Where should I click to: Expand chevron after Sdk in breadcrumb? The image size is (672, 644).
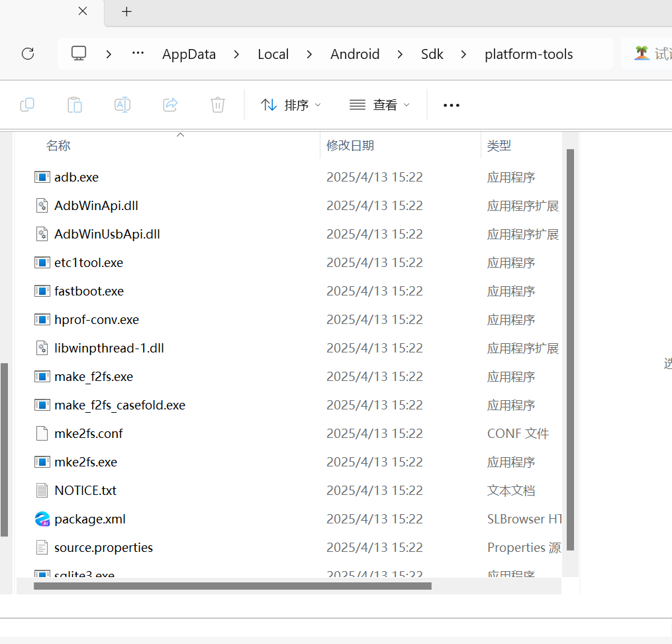pos(463,54)
